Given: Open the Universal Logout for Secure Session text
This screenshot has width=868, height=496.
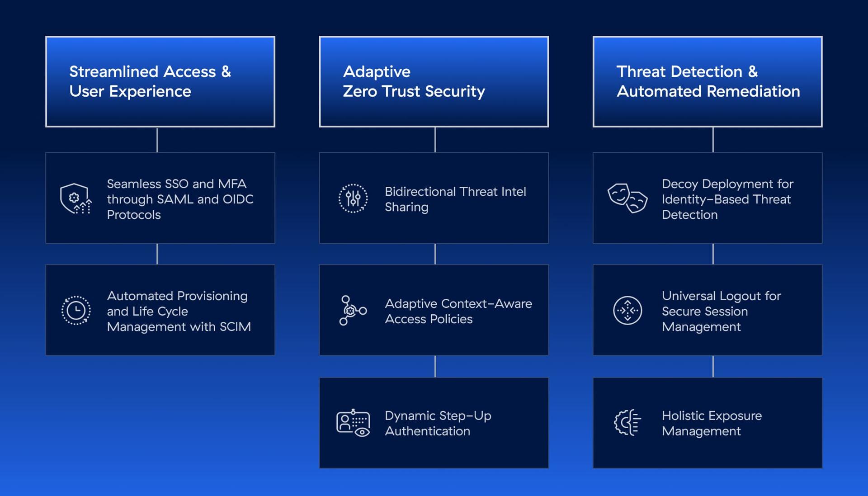Looking at the screenshot, I should point(721,311).
